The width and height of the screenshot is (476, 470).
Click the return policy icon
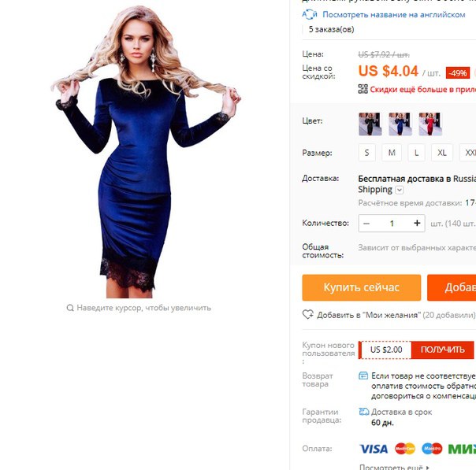(363, 376)
